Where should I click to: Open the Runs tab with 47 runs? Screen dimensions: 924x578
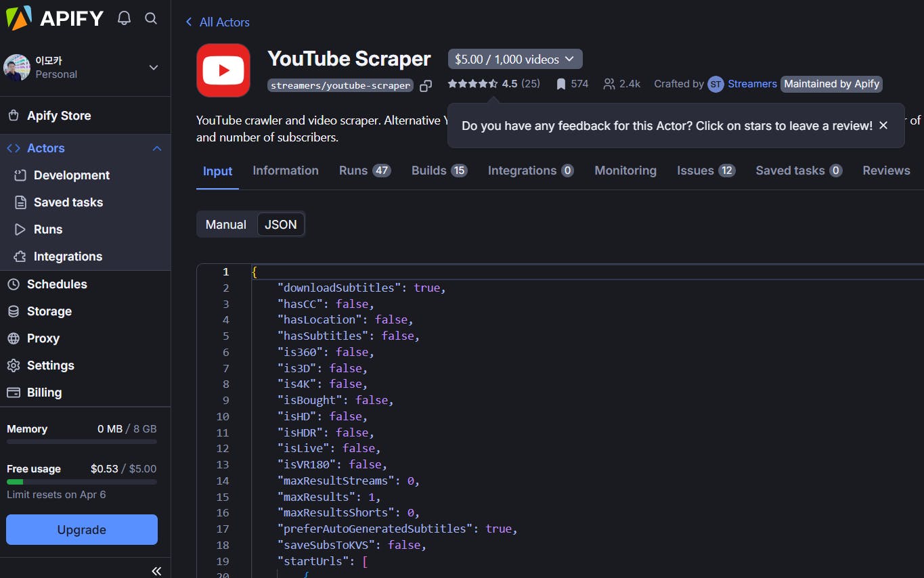[365, 171]
